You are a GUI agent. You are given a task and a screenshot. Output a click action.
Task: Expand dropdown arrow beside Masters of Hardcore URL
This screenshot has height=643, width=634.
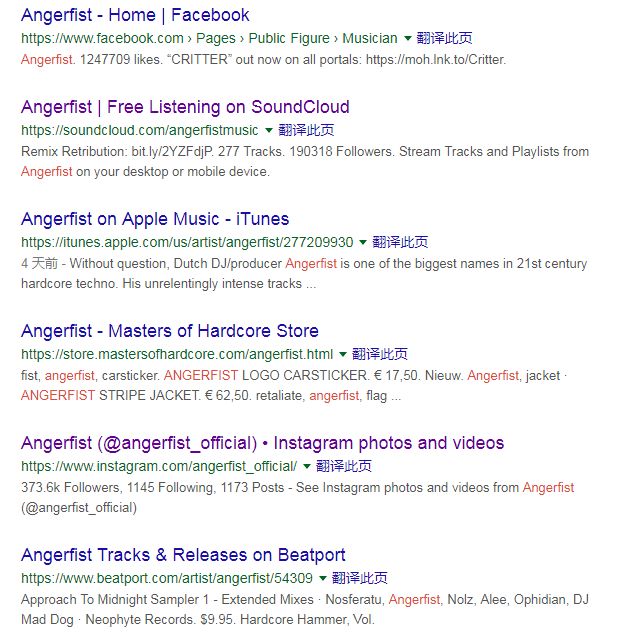342,354
